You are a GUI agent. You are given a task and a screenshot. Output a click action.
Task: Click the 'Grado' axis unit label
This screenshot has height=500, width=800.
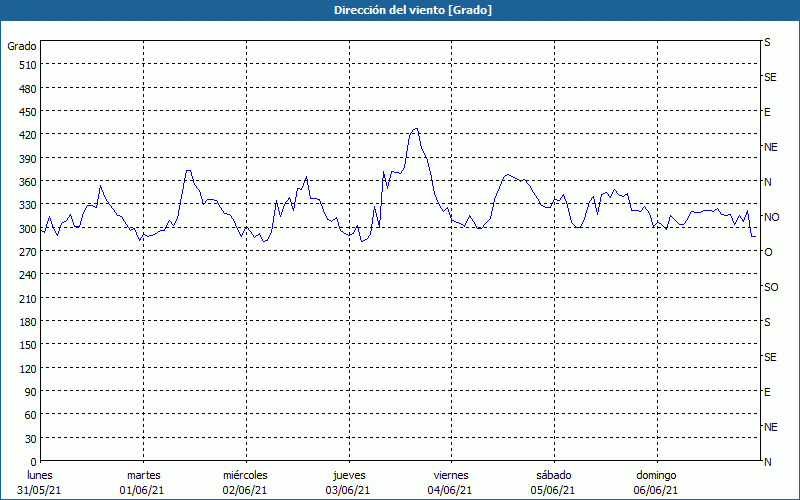click(x=22, y=46)
